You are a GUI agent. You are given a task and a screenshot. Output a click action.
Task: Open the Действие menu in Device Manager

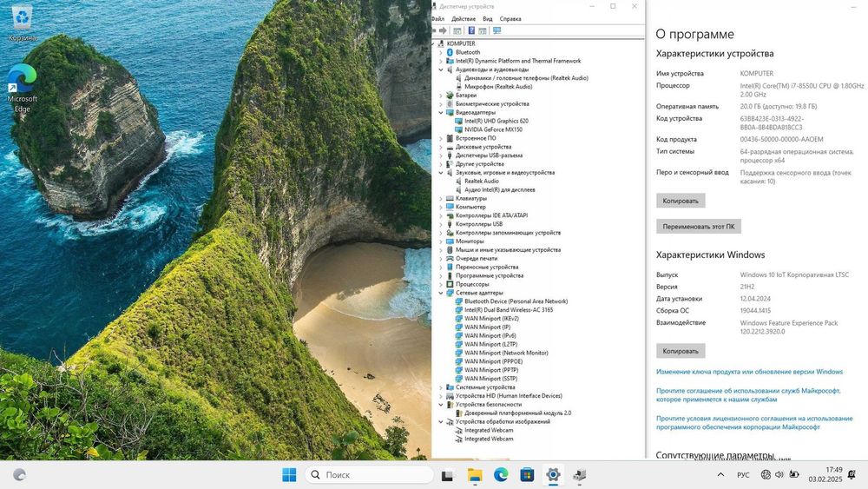463,19
